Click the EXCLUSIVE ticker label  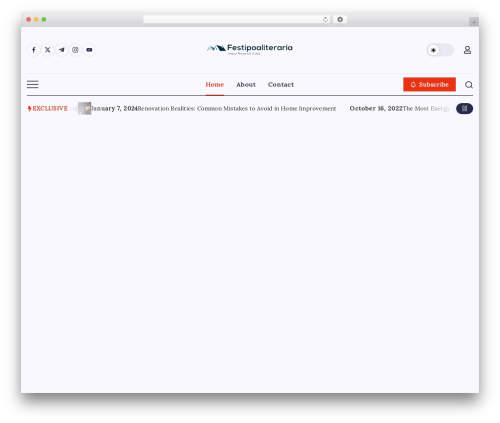pyautogui.click(x=48, y=108)
